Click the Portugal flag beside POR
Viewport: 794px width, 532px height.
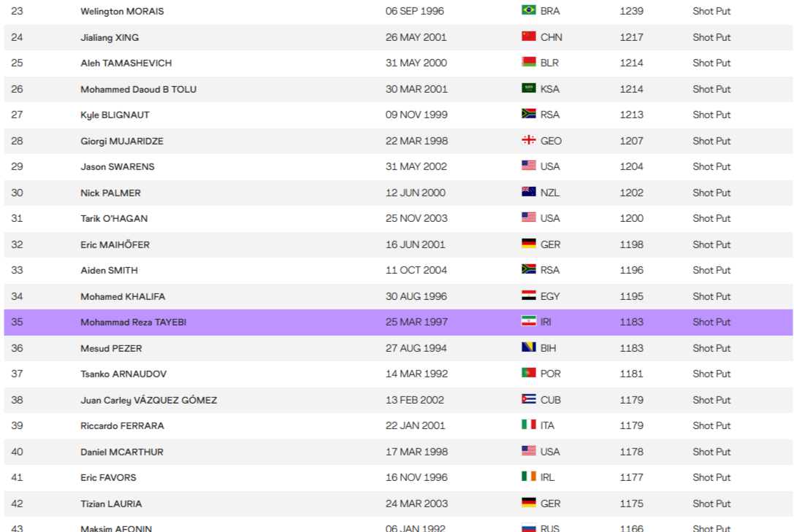point(528,374)
